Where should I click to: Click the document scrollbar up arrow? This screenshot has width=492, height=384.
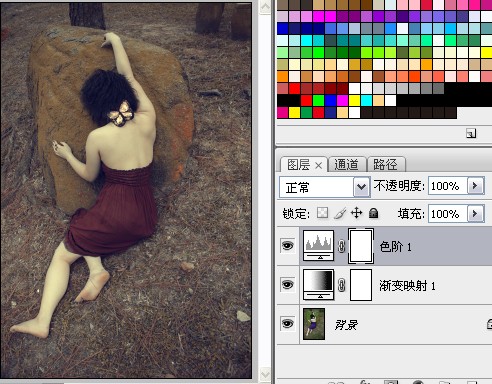click(265, 7)
